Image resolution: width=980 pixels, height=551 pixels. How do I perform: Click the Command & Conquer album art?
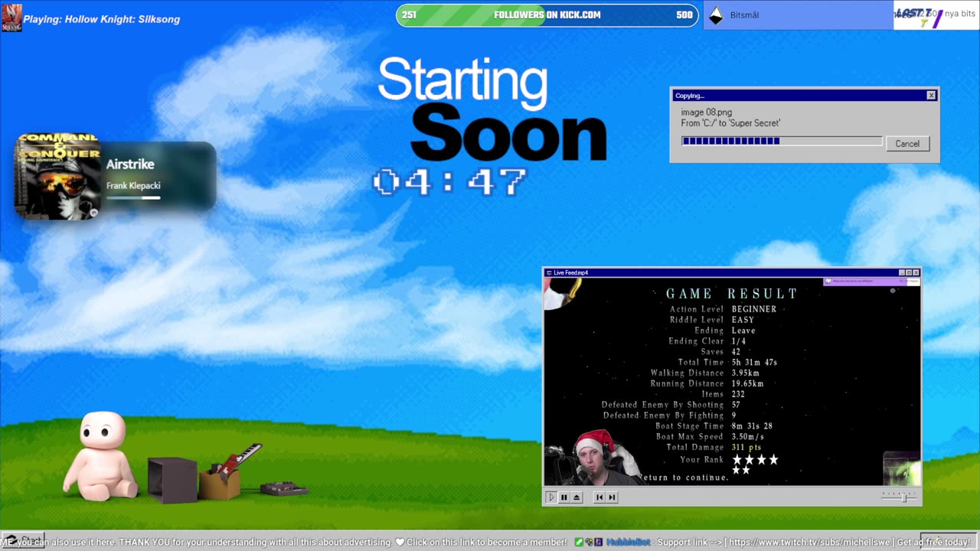click(x=57, y=177)
